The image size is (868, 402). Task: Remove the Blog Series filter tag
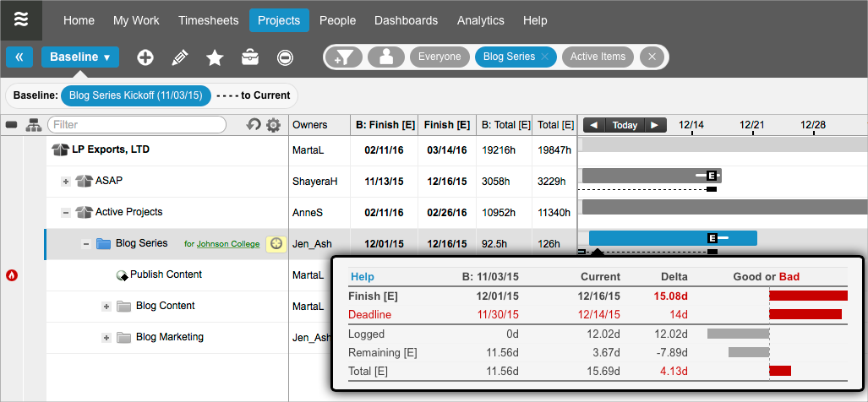(545, 57)
